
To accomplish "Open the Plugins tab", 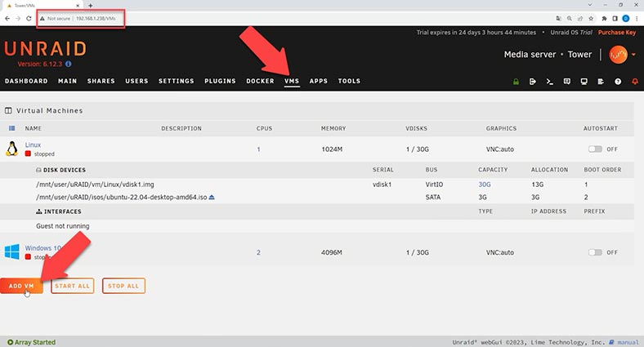I will point(220,81).
